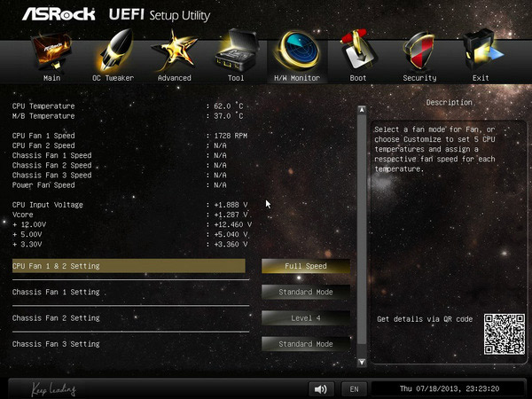The height and width of the screenshot is (399, 532).
Task: Open the Boot power-switch icon
Action: (358, 53)
